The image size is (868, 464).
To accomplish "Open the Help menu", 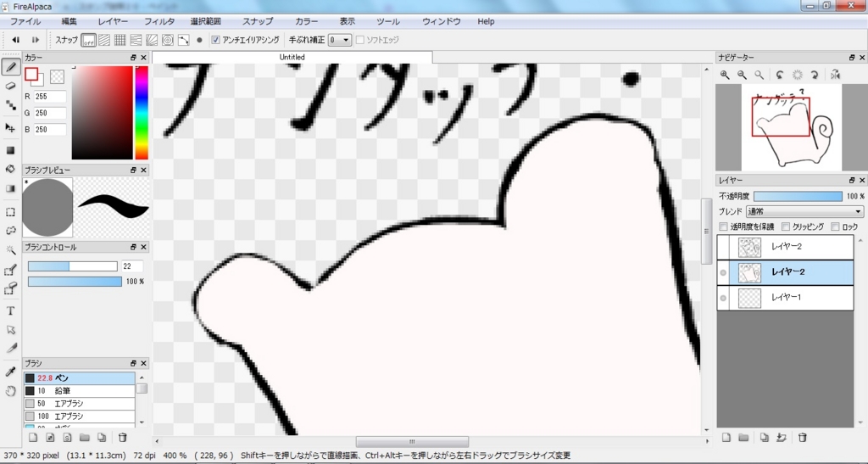I will [x=486, y=21].
